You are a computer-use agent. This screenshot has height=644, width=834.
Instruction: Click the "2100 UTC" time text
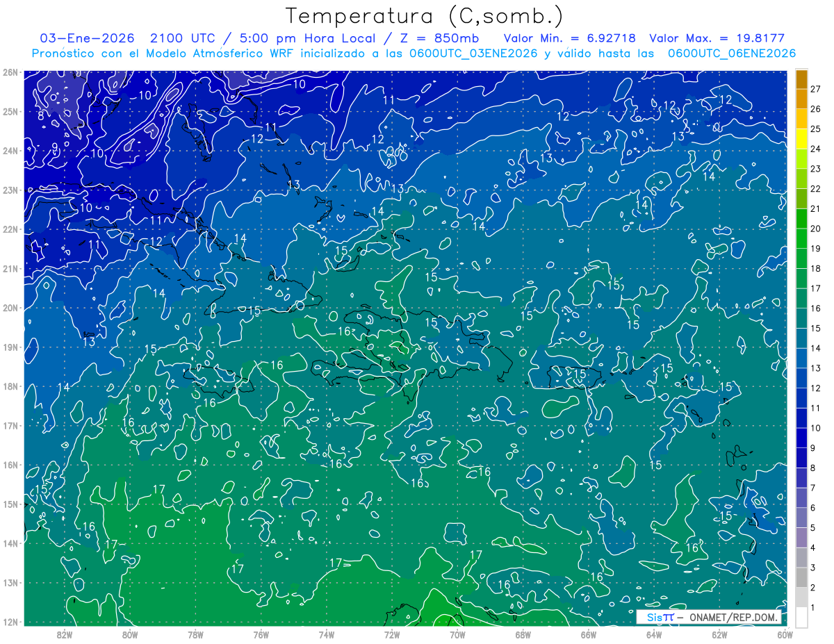pos(183,38)
